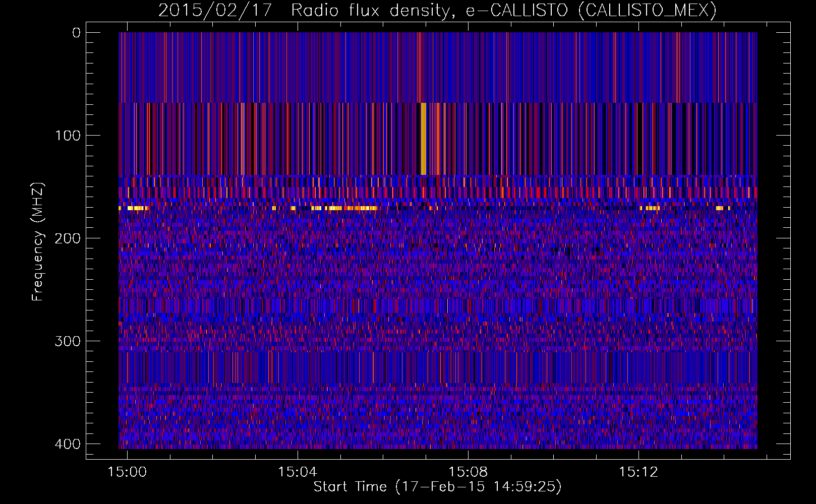Click the 15:08 time tick label
This screenshot has width=816, height=504.
tap(468, 472)
